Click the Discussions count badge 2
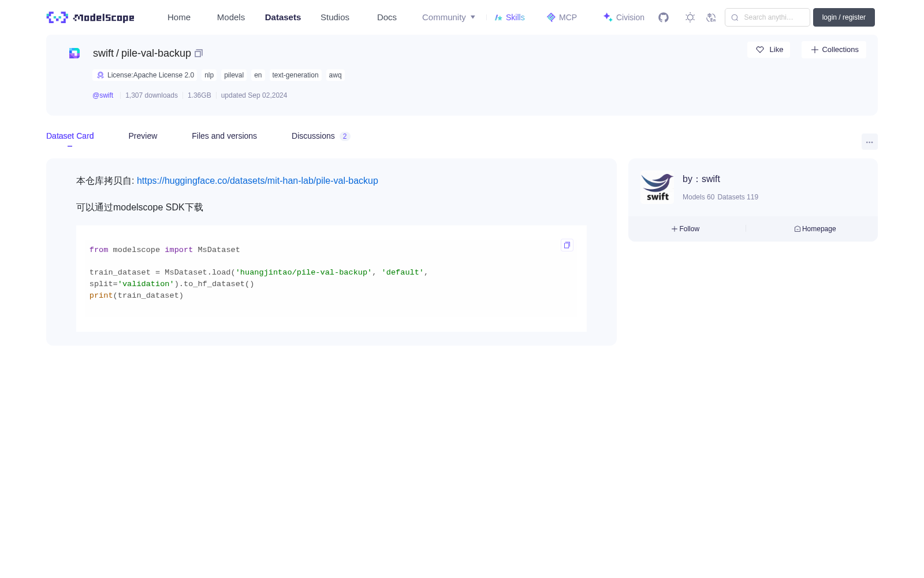 (345, 136)
